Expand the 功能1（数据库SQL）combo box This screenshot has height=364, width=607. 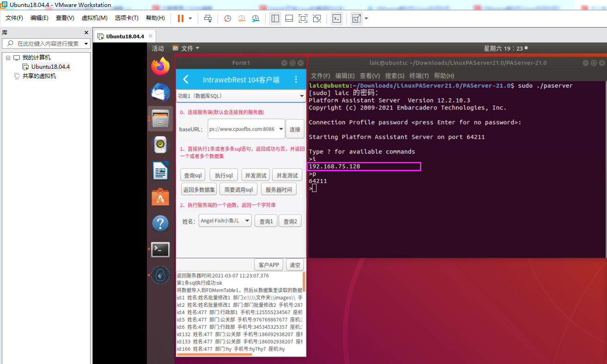(241, 96)
